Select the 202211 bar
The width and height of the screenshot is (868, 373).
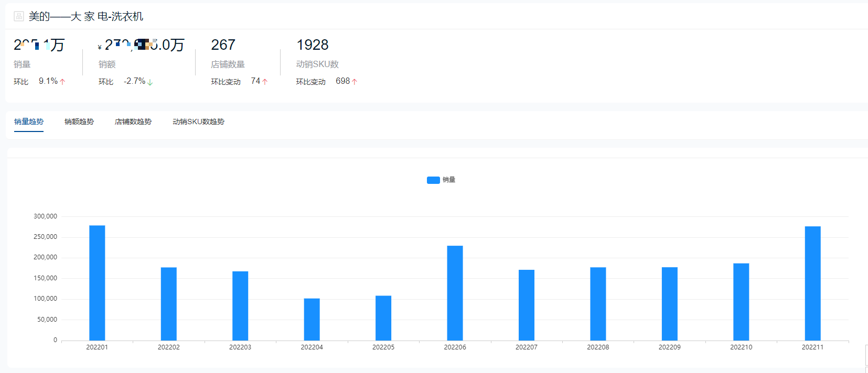coord(813,283)
